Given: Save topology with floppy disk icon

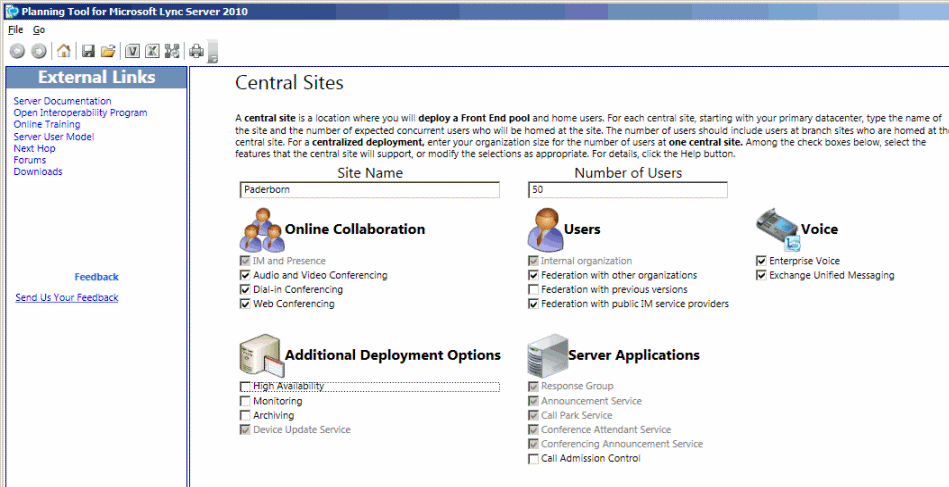Looking at the screenshot, I should (x=88, y=51).
